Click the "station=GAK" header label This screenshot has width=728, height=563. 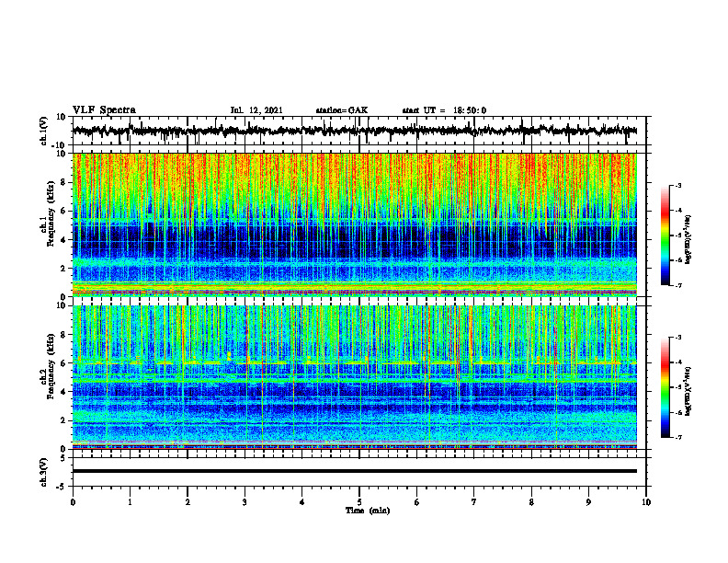pyautogui.click(x=342, y=110)
